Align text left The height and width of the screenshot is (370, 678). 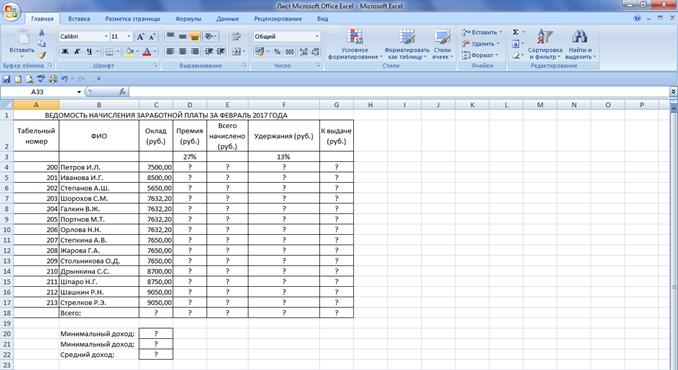(x=170, y=51)
